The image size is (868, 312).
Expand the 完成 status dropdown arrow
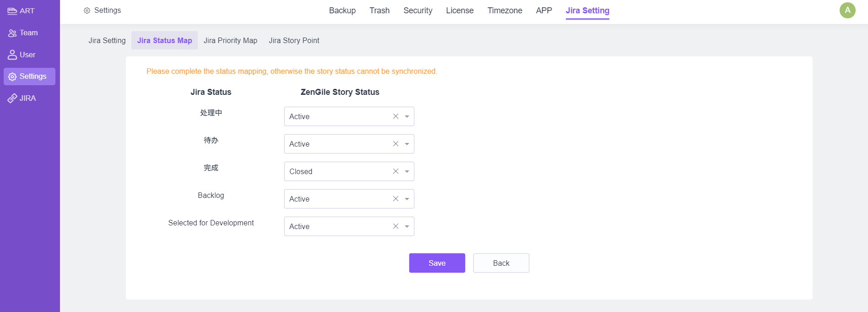(407, 171)
